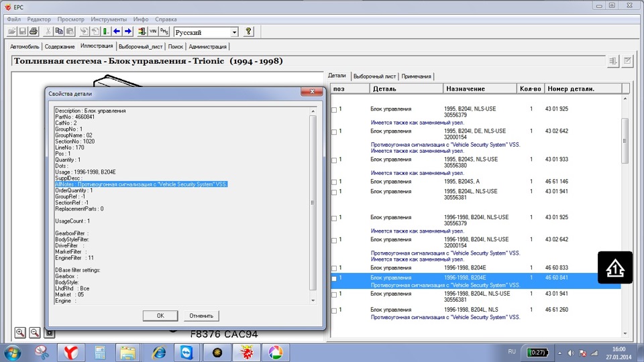
Task: Check the box for part 46 61 146
Action: [x=334, y=182]
